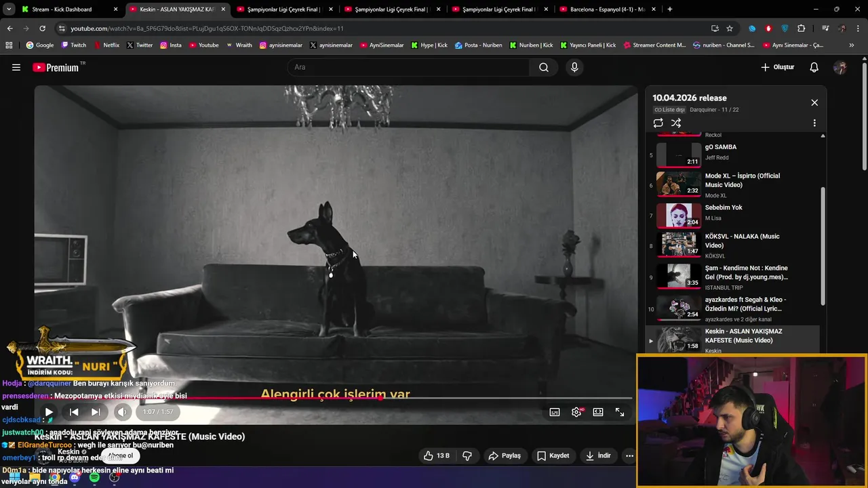Open the tab search dropdown arrow
The width and height of the screenshot is (868, 488).
tap(9, 9)
